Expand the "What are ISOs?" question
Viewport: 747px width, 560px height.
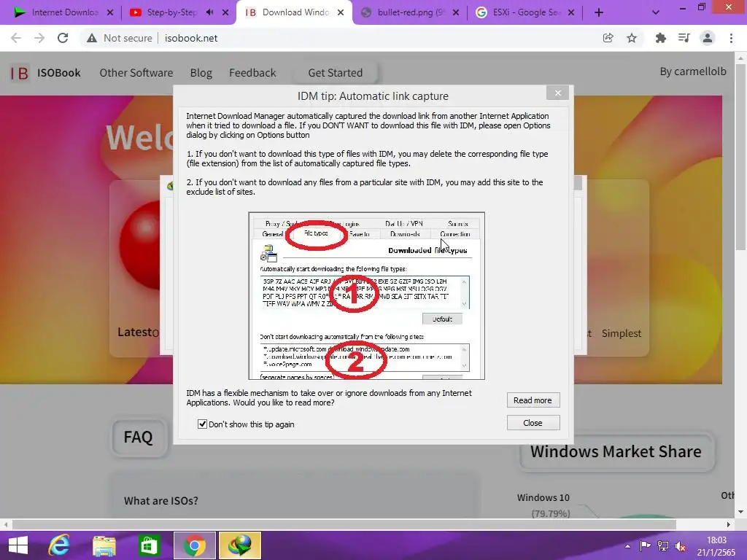161,500
